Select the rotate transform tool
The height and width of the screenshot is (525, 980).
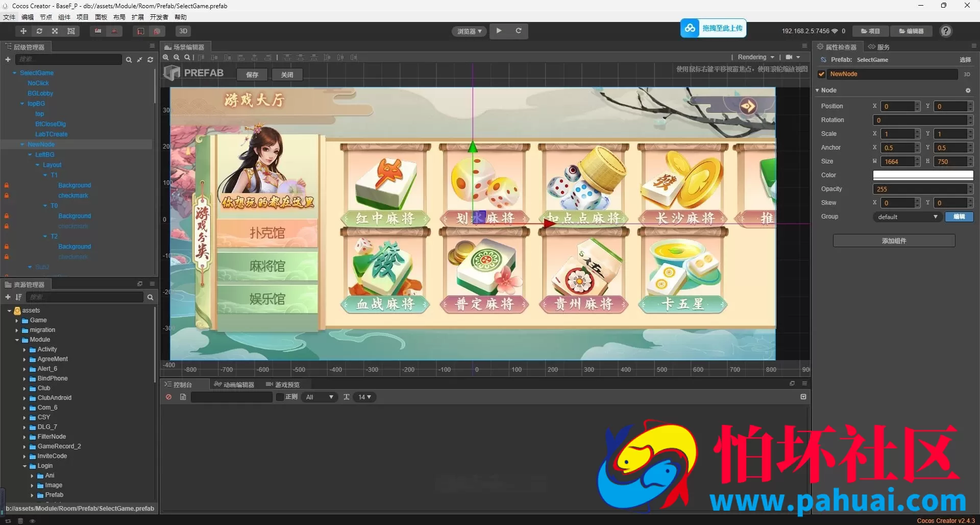(x=39, y=31)
